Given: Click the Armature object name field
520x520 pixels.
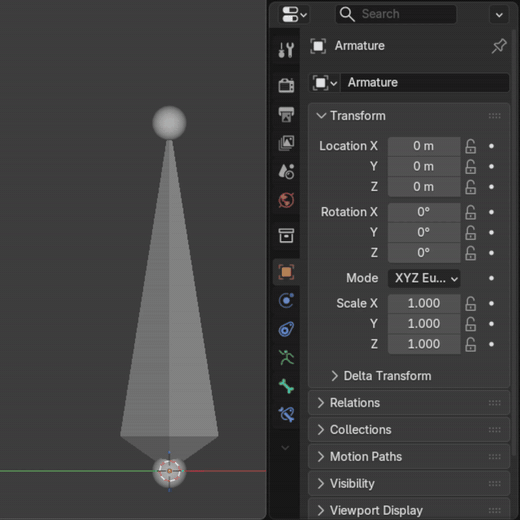Looking at the screenshot, I should (x=425, y=83).
